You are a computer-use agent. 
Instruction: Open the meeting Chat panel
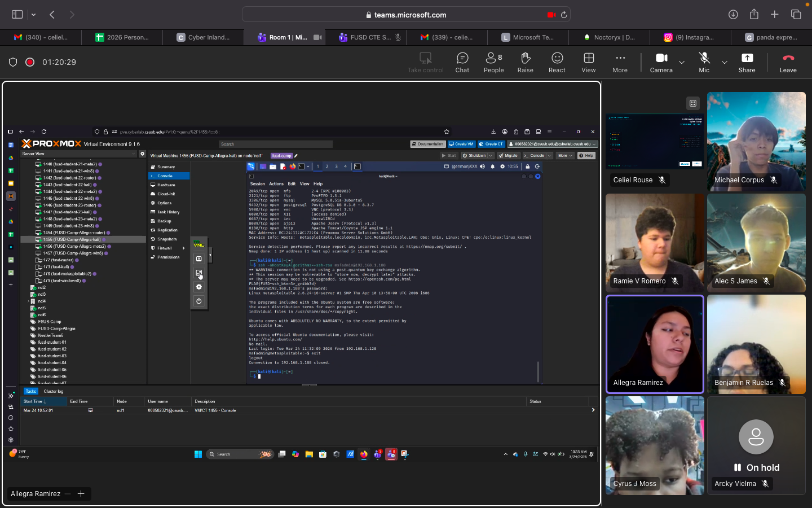(x=462, y=62)
